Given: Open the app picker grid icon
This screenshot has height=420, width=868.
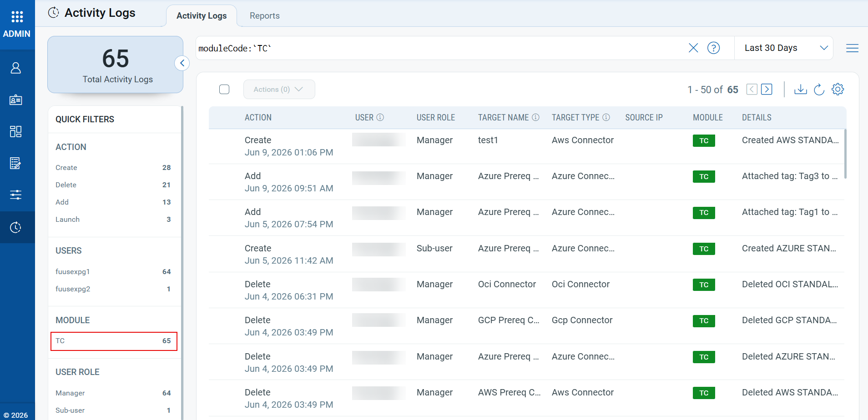Looking at the screenshot, I should coord(17,17).
